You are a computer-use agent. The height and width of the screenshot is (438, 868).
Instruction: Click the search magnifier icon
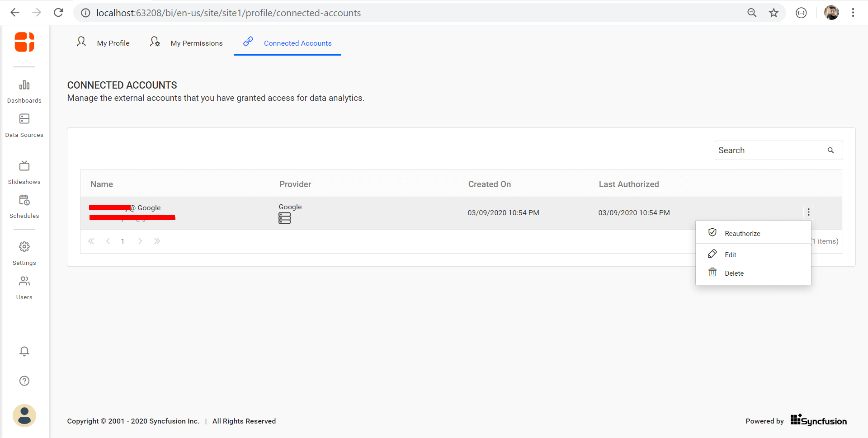point(831,150)
